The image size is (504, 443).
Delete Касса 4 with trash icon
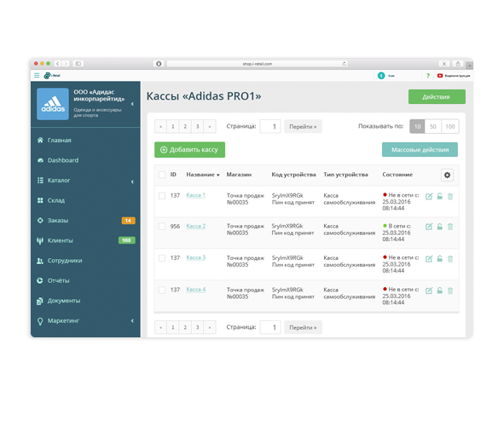click(x=450, y=291)
